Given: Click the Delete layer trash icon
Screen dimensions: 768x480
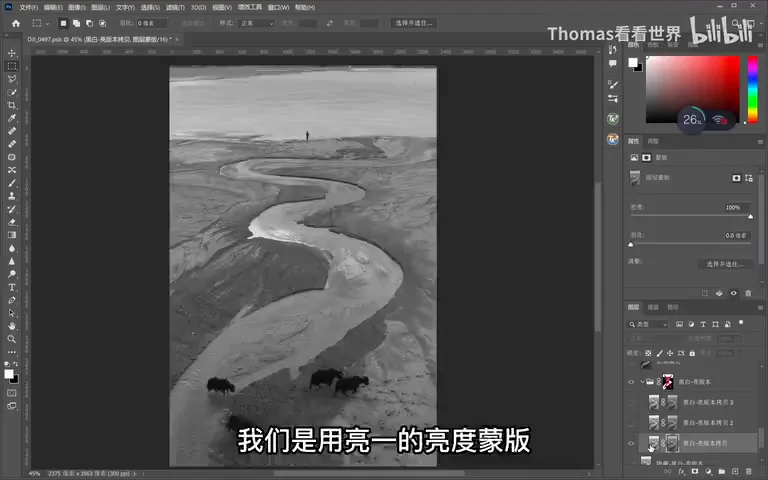Looking at the screenshot, I should [748, 471].
